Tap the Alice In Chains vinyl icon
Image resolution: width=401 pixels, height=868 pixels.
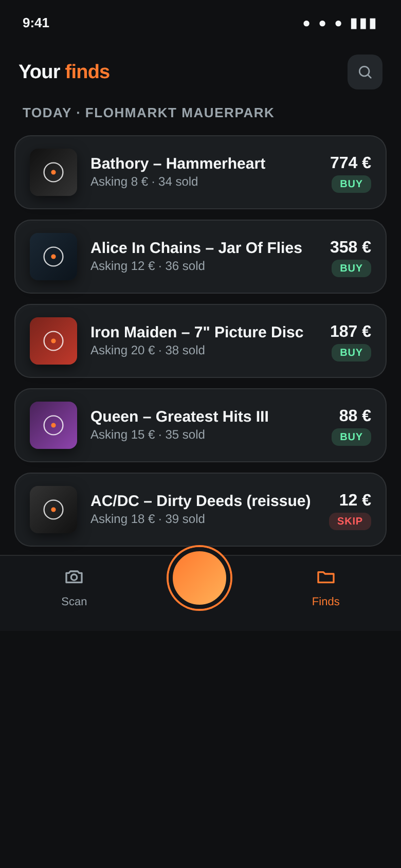53,257
